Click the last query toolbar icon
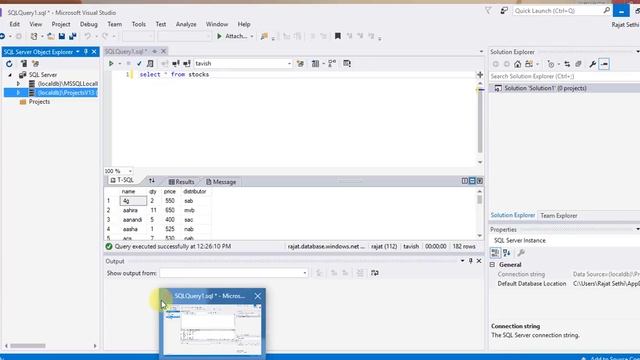Viewport: 640px width, 360px height. [x=347, y=64]
